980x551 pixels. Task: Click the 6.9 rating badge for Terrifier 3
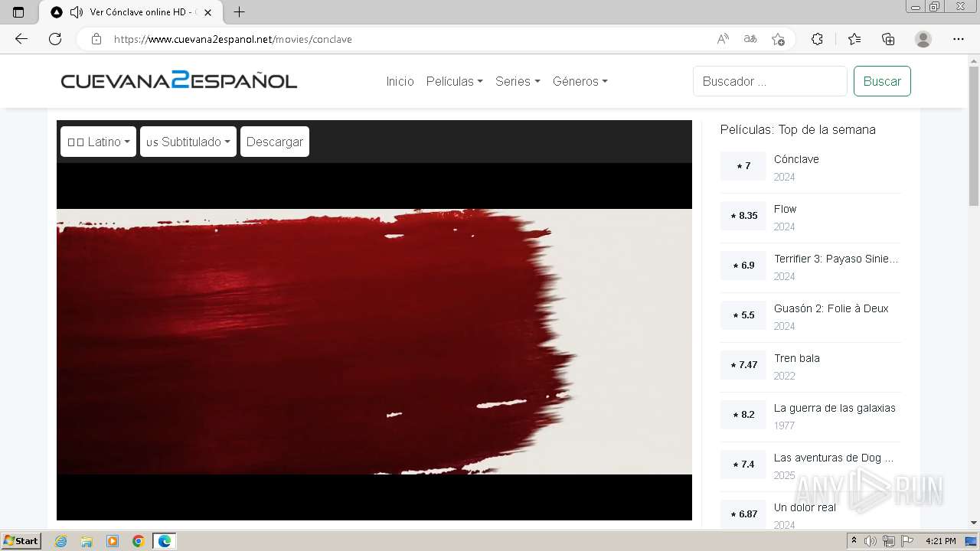click(x=743, y=266)
